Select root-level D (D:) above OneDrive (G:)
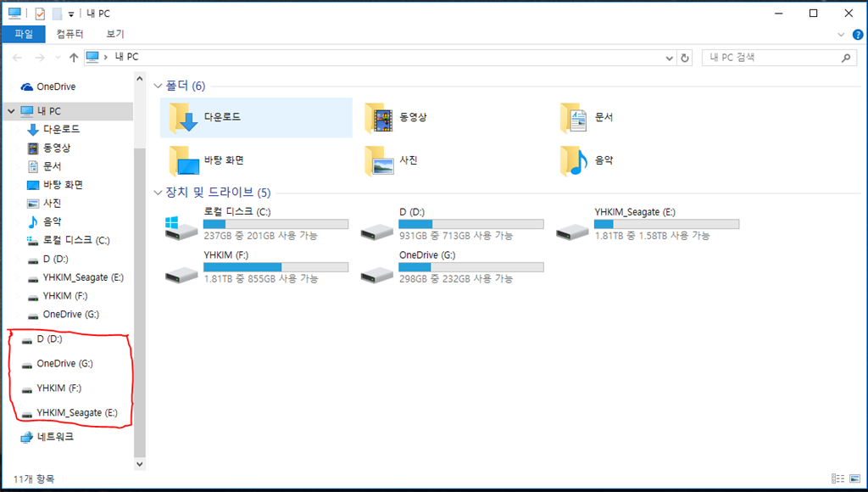 (x=42, y=339)
